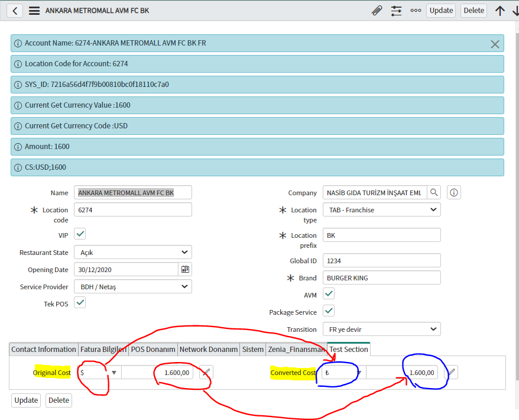Click the attachment paperclip icon

377,10
